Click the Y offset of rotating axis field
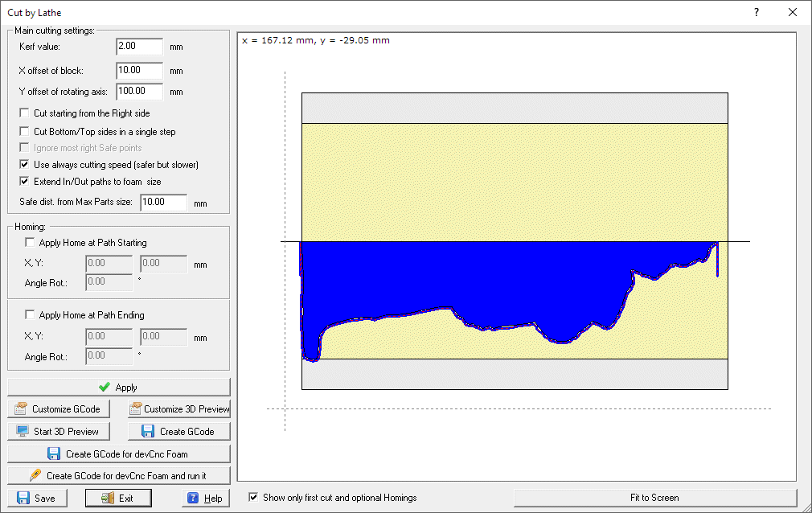 point(139,92)
